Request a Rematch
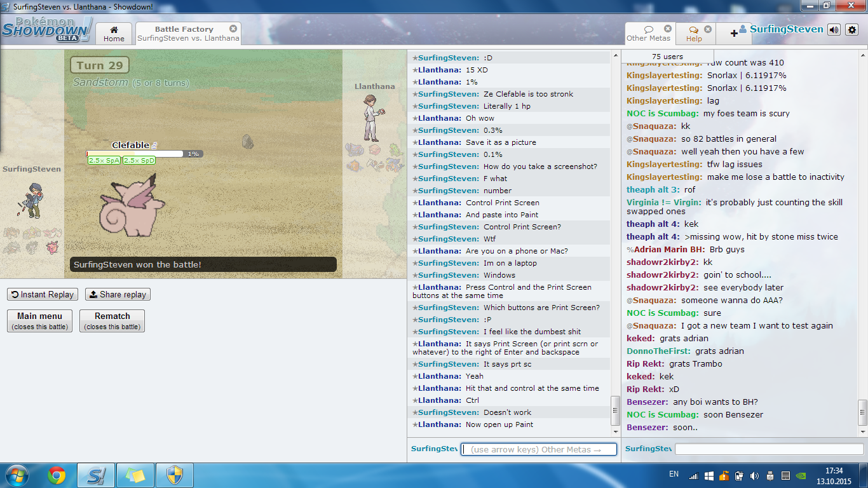This screenshot has width=868, height=488. [112, 321]
